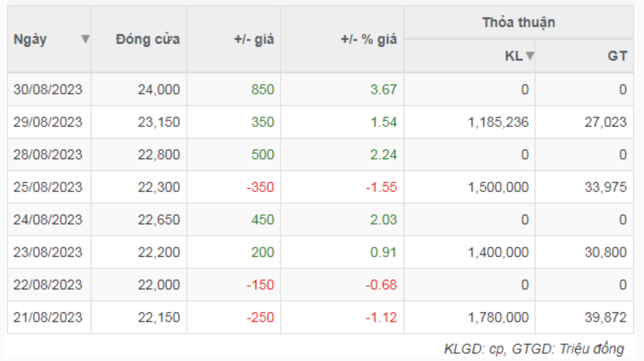
Task: Select the 30/08/2023 date cell
Action: [48, 90]
